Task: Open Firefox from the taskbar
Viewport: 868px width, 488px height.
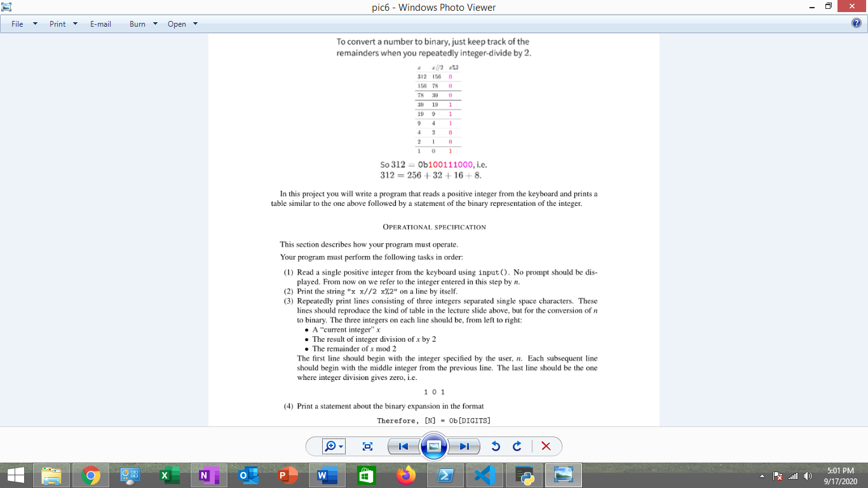Action: point(405,475)
